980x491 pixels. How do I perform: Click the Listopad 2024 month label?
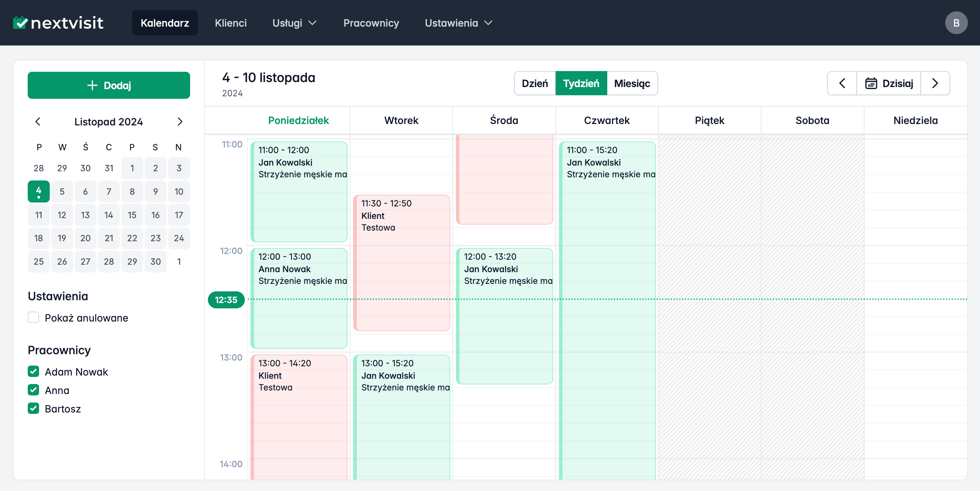click(x=108, y=122)
